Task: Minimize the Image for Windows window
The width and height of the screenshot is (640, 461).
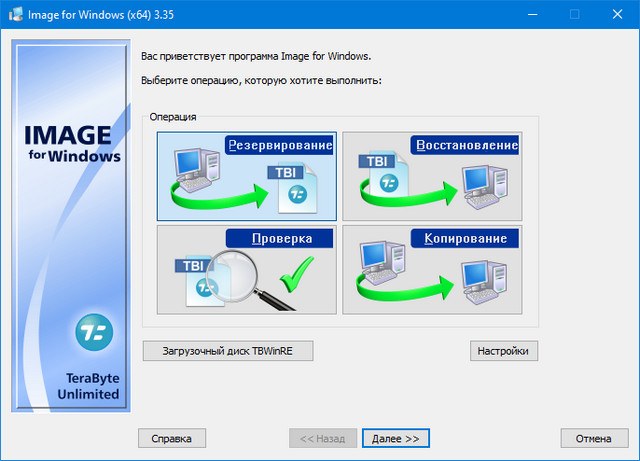Action: tap(528, 15)
